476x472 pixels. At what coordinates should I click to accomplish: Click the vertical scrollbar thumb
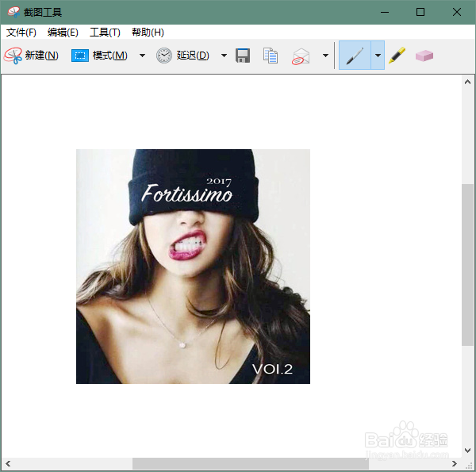click(x=467, y=265)
